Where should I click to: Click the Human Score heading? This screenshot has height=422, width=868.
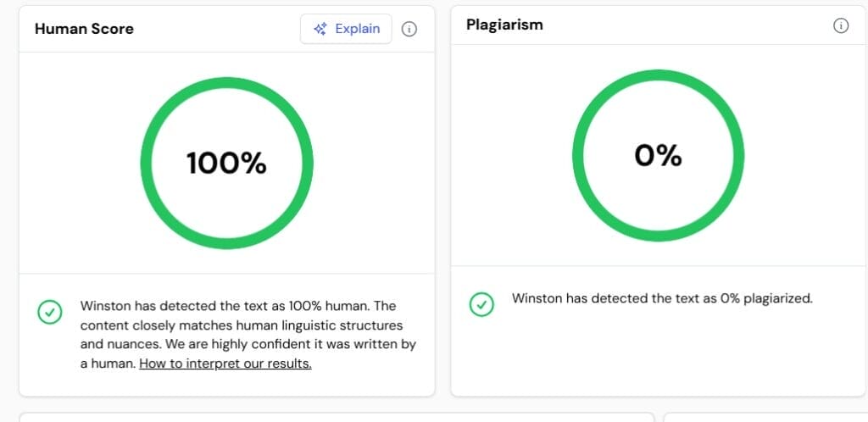point(84,29)
